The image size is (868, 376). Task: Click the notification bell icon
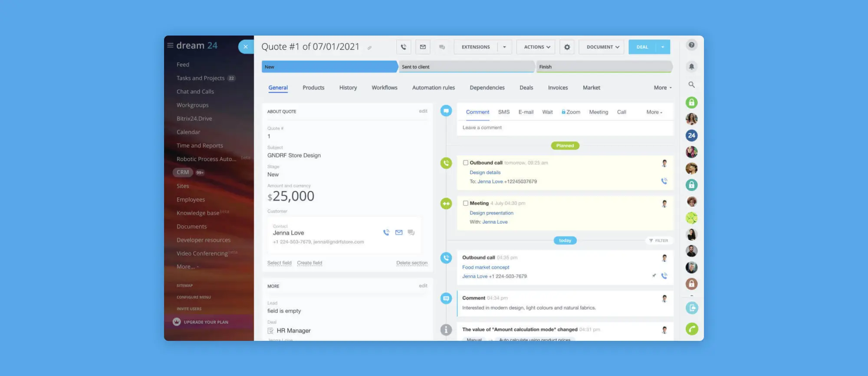point(691,66)
